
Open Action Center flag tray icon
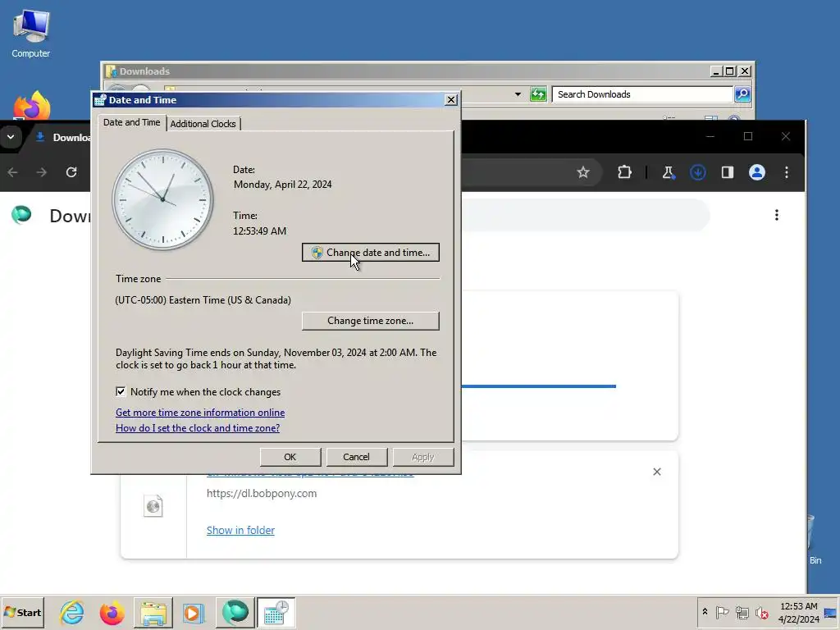click(722, 612)
